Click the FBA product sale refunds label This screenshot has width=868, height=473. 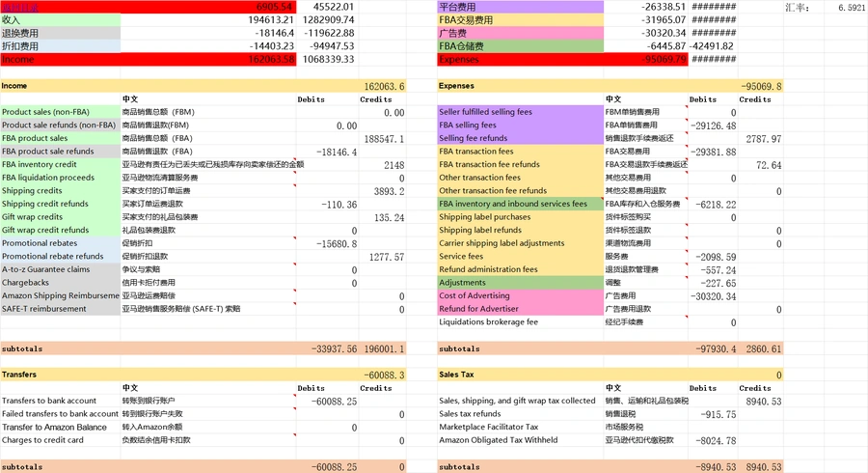pos(61,152)
